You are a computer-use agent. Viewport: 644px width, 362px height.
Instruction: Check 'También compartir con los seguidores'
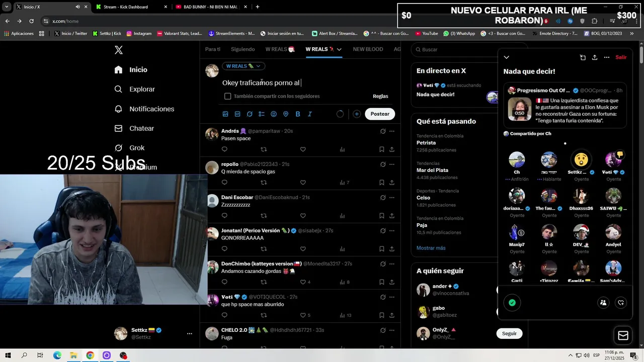pyautogui.click(x=228, y=96)
